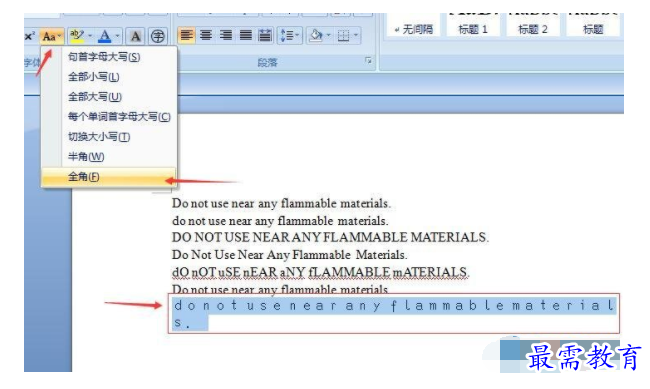Screen dimensions: 650x389
Task: Toggle character shading A button
Action: coord(135,36)
